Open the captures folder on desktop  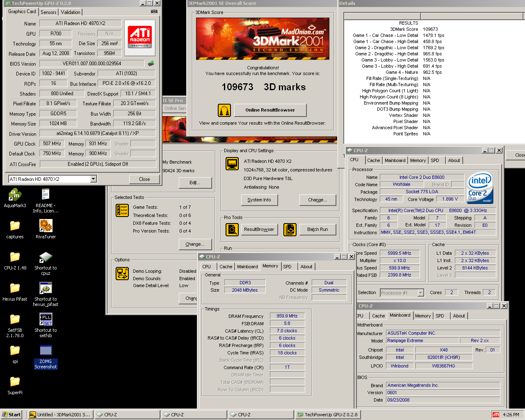[x=15, y=230]
